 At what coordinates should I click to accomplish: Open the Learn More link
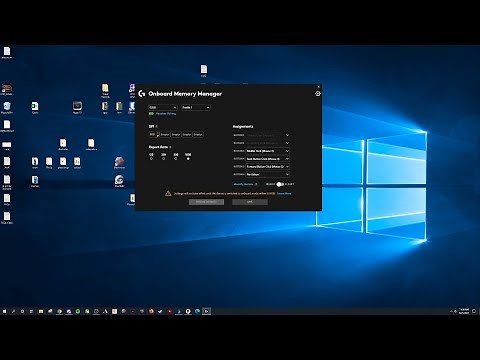[x=284, y=193]
